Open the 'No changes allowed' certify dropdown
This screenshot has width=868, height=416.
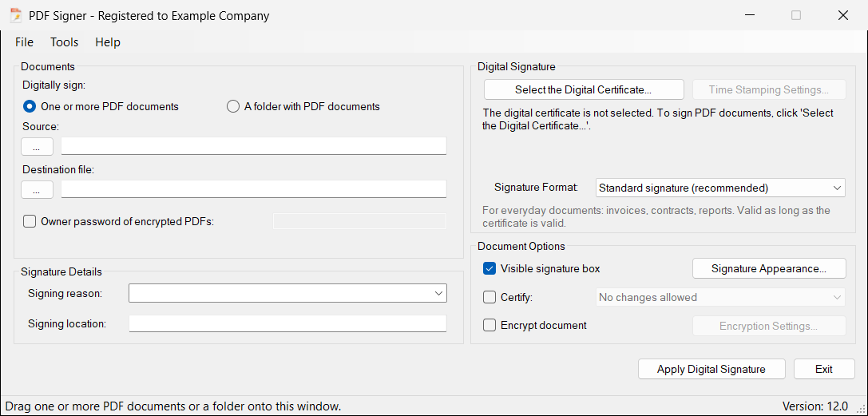[x=720, y=298]
